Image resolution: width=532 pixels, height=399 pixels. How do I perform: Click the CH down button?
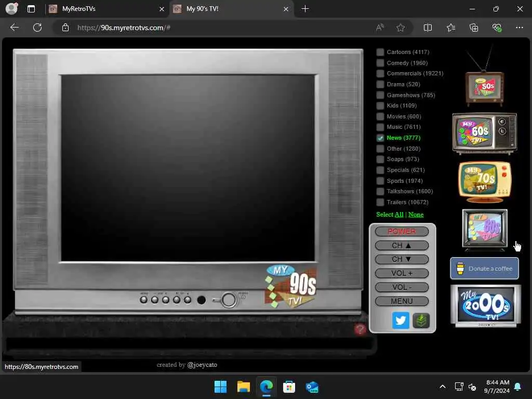click(402, 259)
